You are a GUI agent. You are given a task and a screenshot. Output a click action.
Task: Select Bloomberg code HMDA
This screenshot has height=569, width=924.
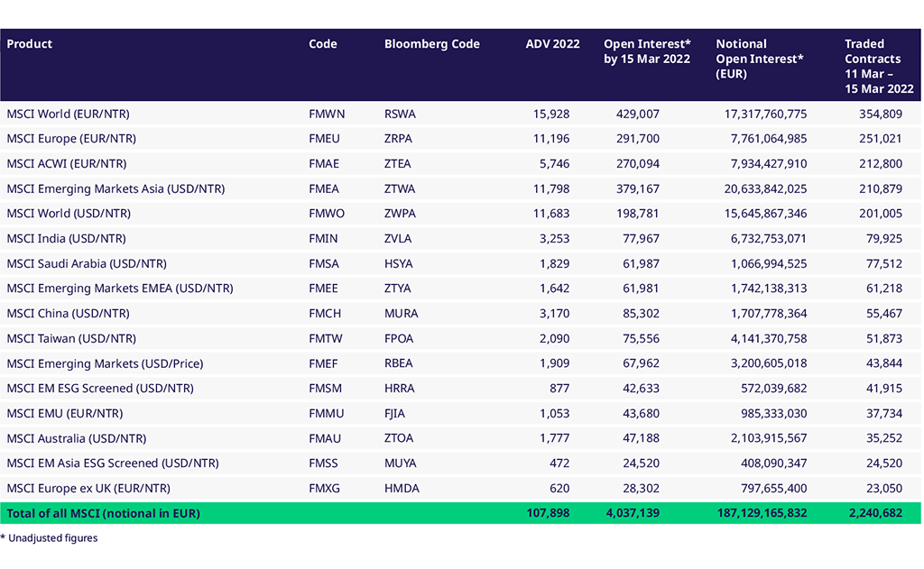(x=402, y=488)
